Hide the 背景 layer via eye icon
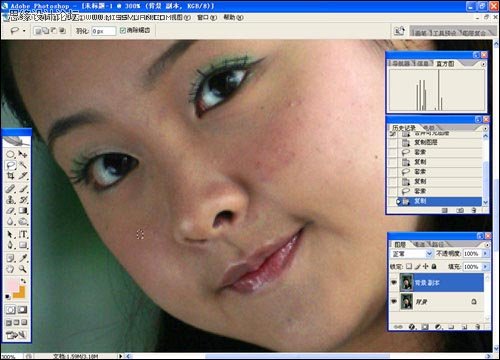The height and width of the screenshot is (360, 500). coord(394,301)
